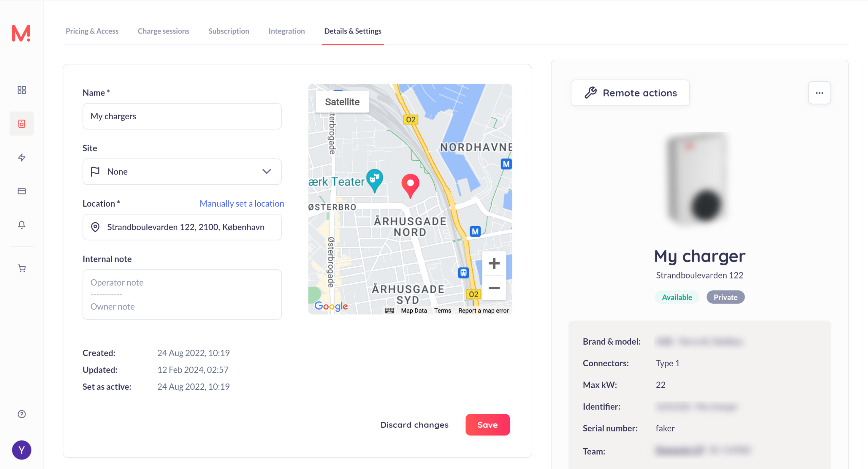This screenshot has width=868, height=469.
Task: Click the help question mark icon
Action: (22, 414)
